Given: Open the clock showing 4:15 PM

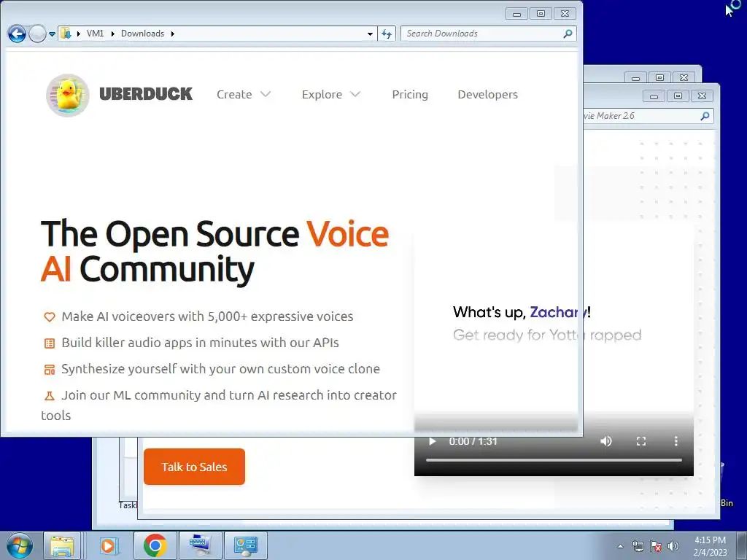Looking at the screenshot, I should pos(710,545).
